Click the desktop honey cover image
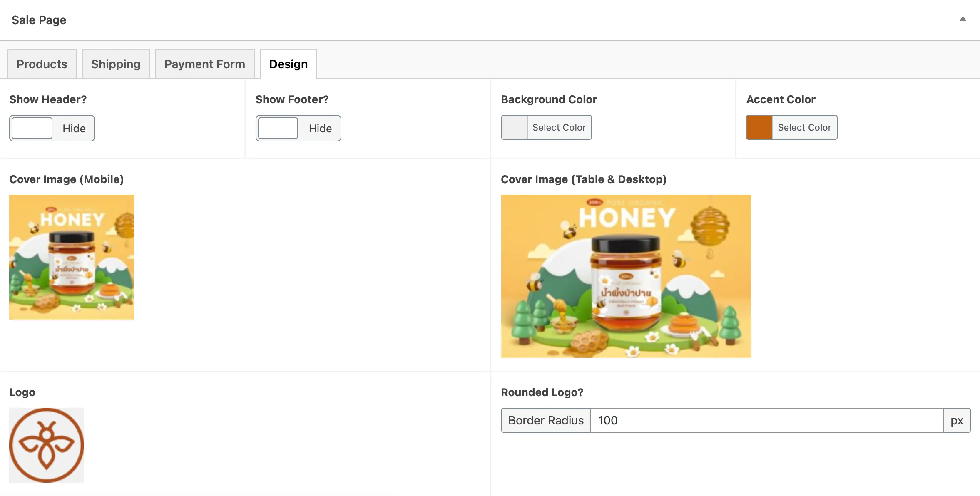Screen dimensions: 980x496 coord(626,276)
